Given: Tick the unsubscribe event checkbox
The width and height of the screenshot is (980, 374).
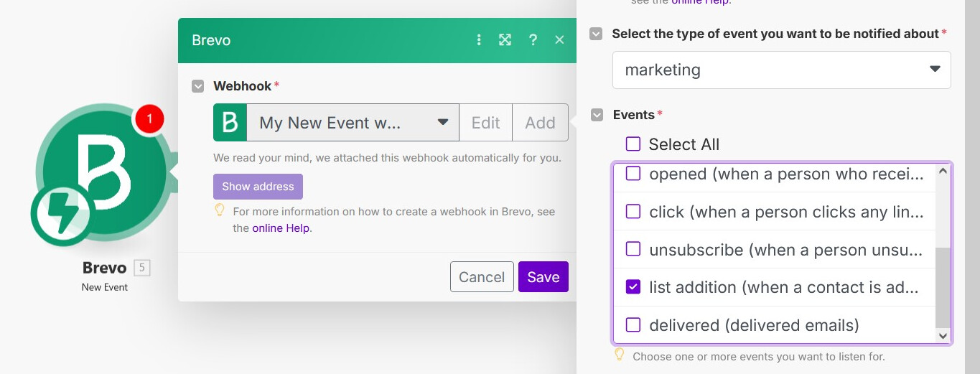Looking at the screenshot, I should pyautogui.click(x=633, y=249).
